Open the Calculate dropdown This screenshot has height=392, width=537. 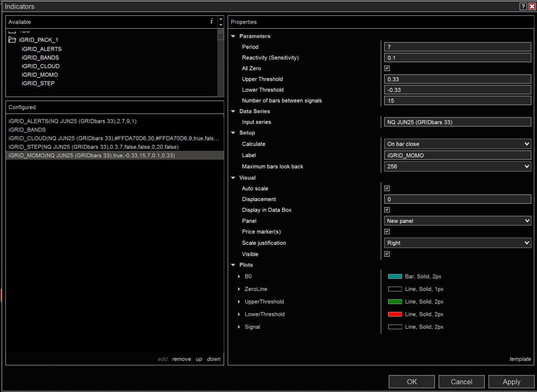(457, 144)
